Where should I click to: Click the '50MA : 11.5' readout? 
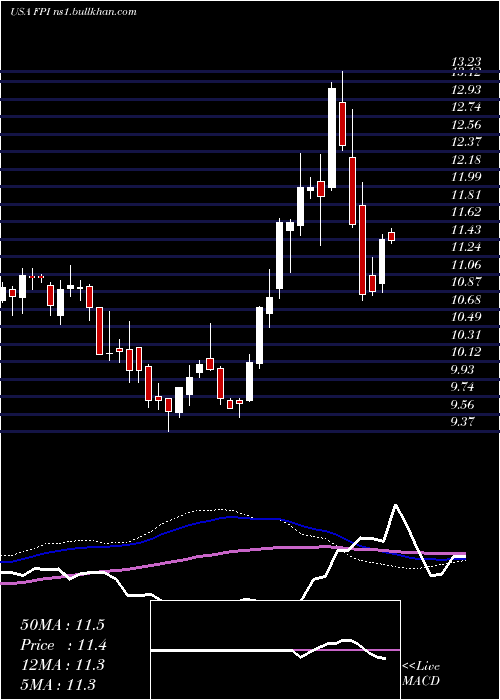[x=62, y=624]
